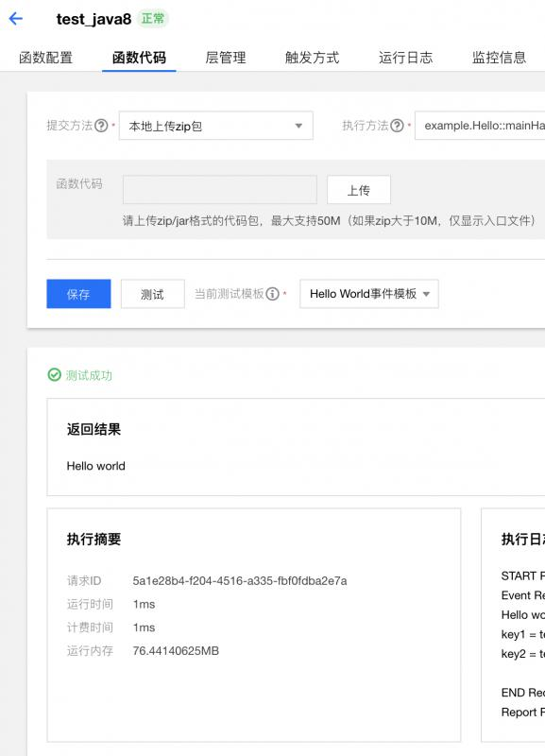545x756 pixels.
Task: Open help icon next to 提交方法
Action: click(x=101, y=126)
